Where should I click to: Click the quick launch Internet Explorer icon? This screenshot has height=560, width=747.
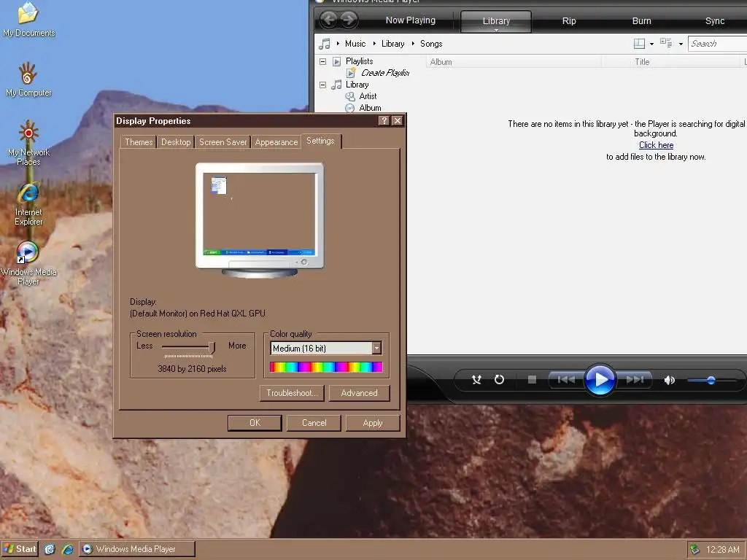[68, 550]
